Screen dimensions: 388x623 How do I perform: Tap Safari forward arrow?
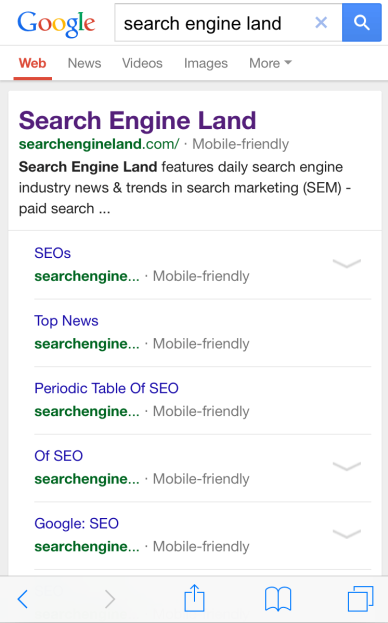point(110,599)
